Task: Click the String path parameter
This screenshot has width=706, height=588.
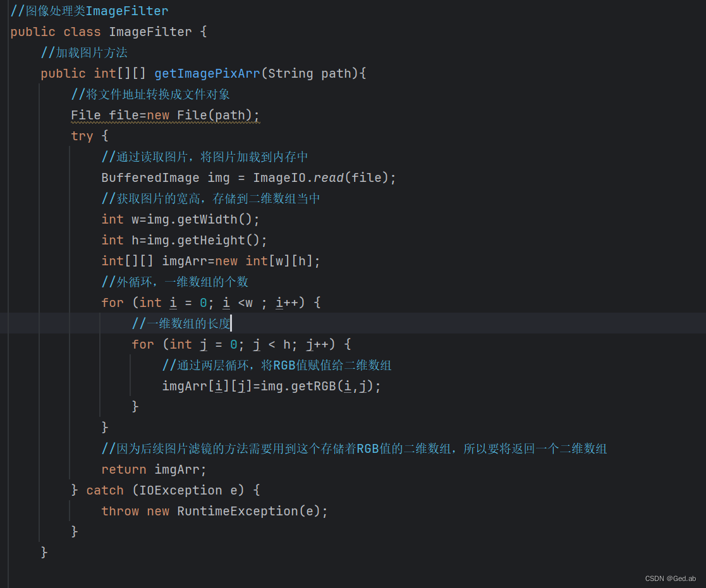Action: [310, 73]
